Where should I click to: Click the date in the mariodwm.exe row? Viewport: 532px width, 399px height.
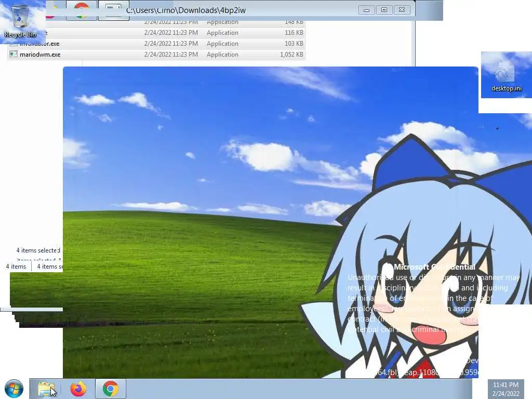[x=171, y=54]
